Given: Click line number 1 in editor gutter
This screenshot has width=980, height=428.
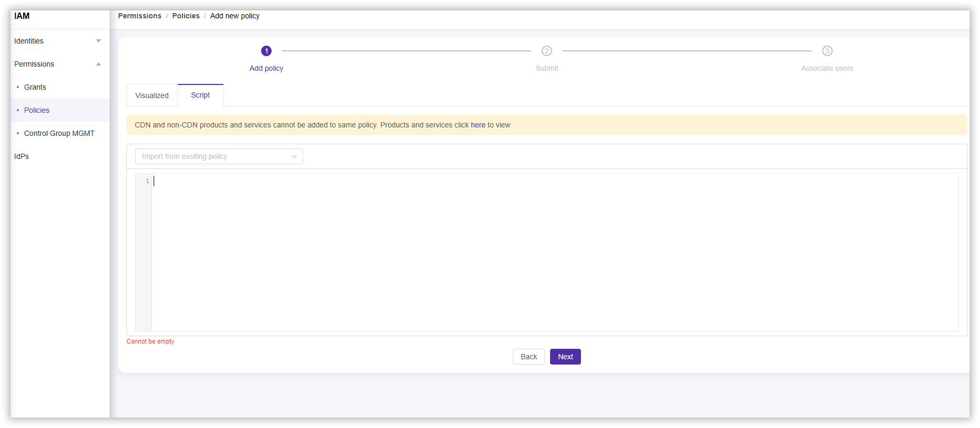Looking at the screenshot, I should [147, 181].
